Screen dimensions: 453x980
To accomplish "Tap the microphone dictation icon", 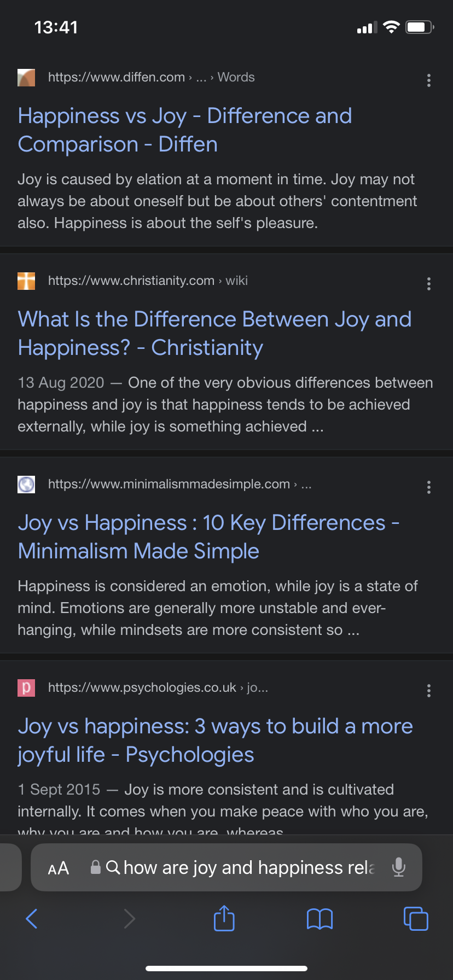I will 399,867.
